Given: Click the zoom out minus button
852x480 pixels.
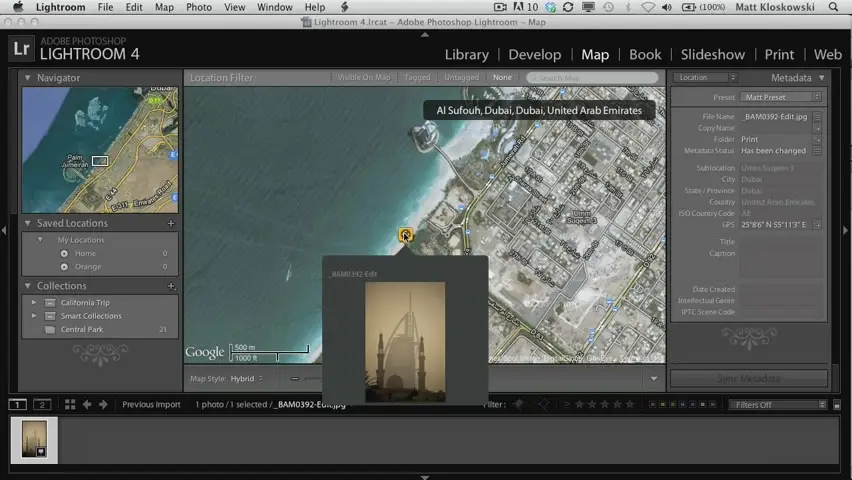Looking at the screenshot, I should coord(295,378).
